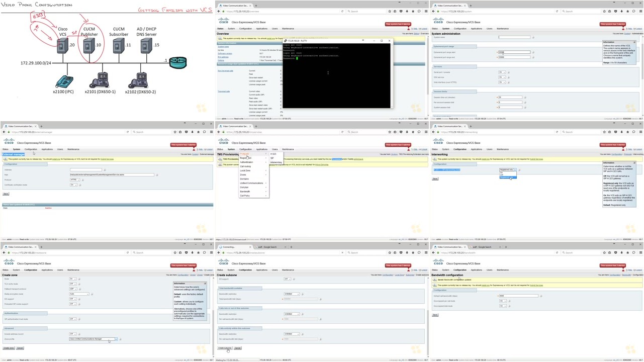Select Interworking in Protocols submenu

tap(276, 162)
